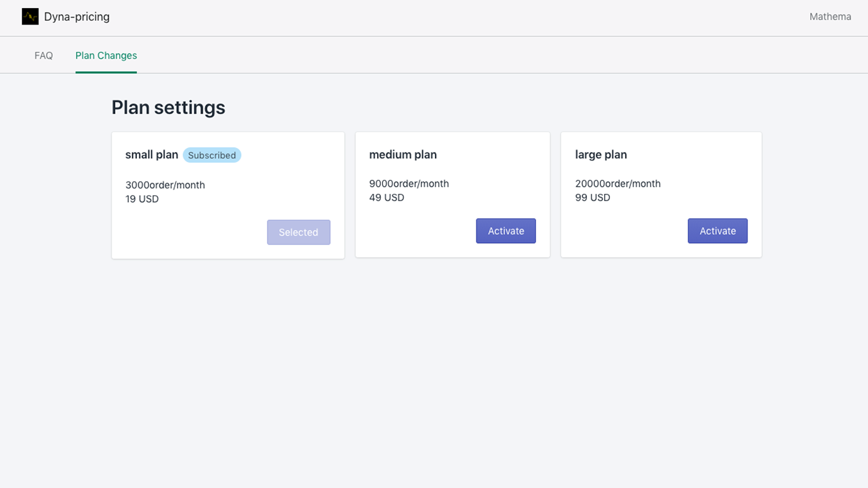Image resolution: width=868 pixels, height=488 pixels.
Task: Click the large plan title
Action: point(601,155)
